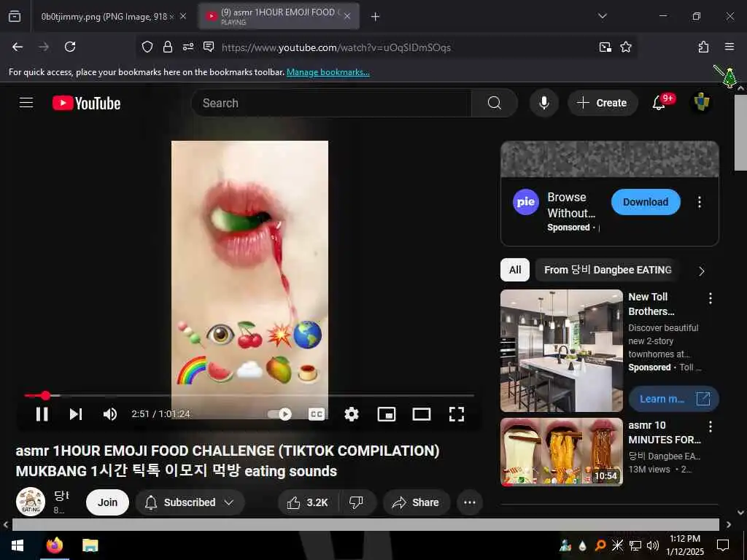This screenshot has height=560, width=747.
Task: List all tabs dropdown arrow
Action: point(602,16)
